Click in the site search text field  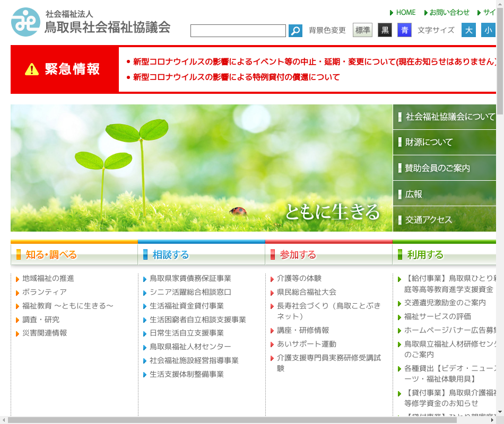(x=238, y=31)
